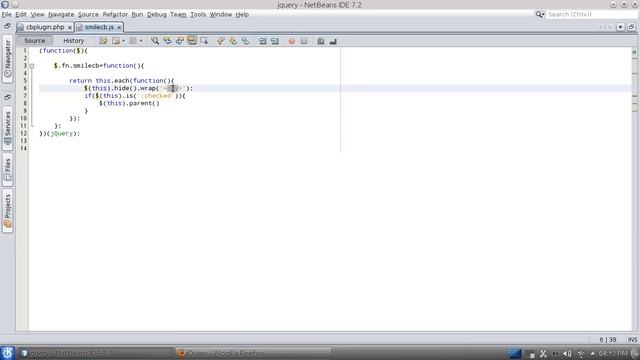Open the Team menu
Image resolution: width=640 pixels, height=360 pixels.
(x=178, y=14)
